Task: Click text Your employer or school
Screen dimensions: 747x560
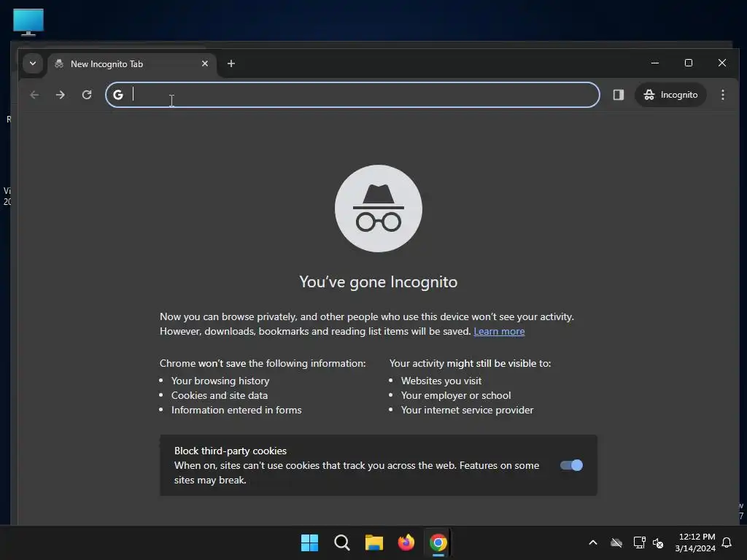Action: pos(456,395)
